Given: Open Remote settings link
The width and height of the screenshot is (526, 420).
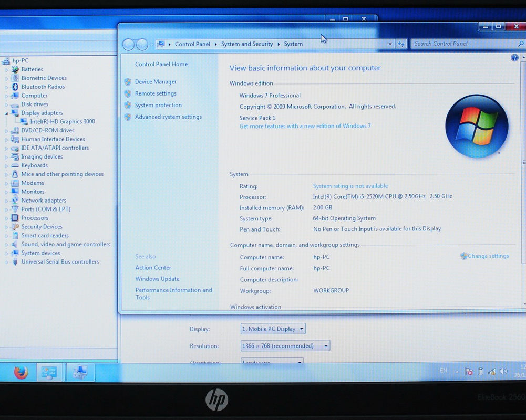Looking at the screenshot, I should coord(156,93).
